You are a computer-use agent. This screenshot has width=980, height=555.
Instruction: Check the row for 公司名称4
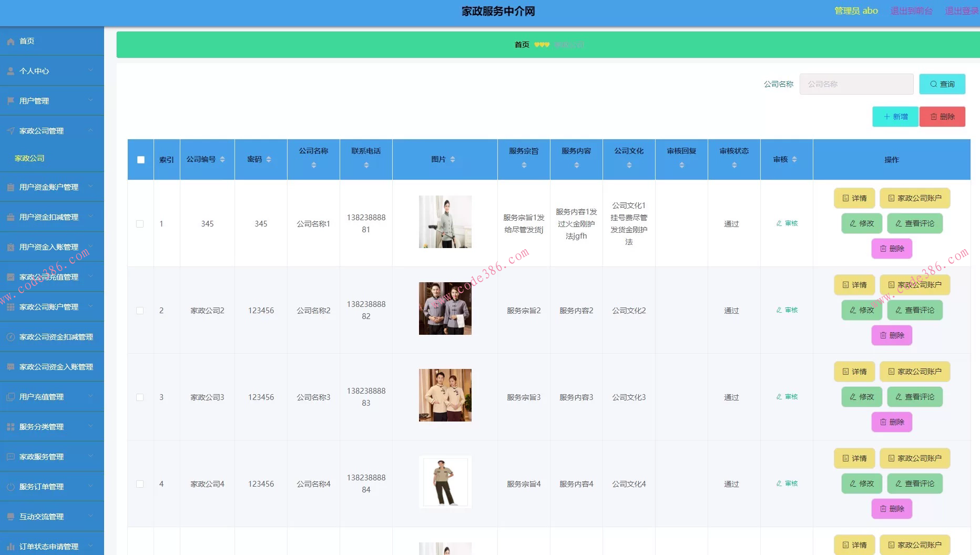(140, 484)
